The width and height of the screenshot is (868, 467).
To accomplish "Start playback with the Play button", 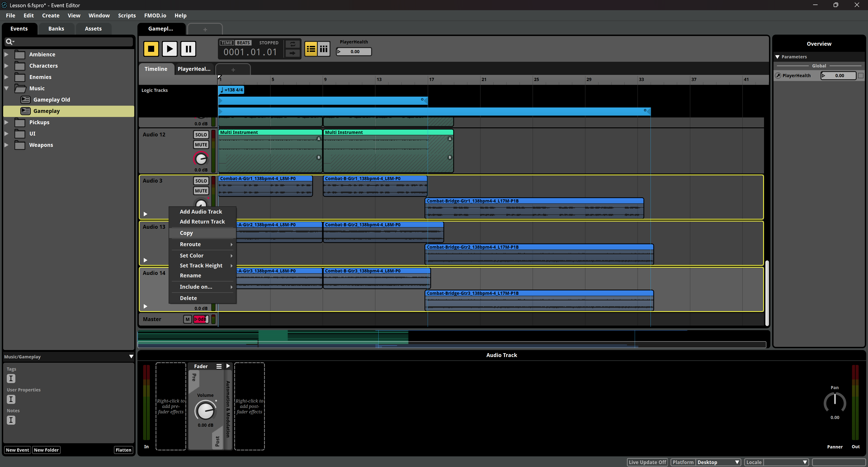I will pos(170,49).
